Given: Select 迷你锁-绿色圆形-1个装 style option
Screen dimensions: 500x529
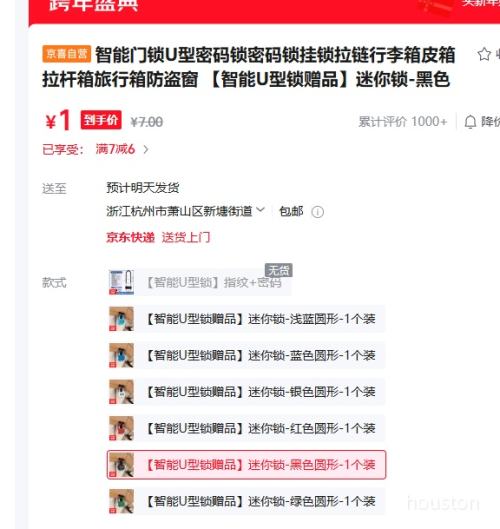Looking at the screenshot, I should pyautogui.click(x=246, y=501).
